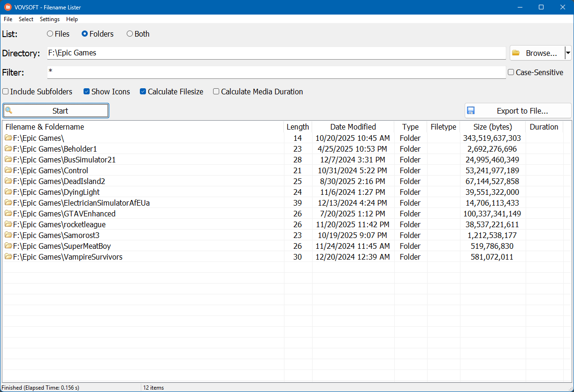Click the folder icon beside Samorost3

(x=8, y=235)
